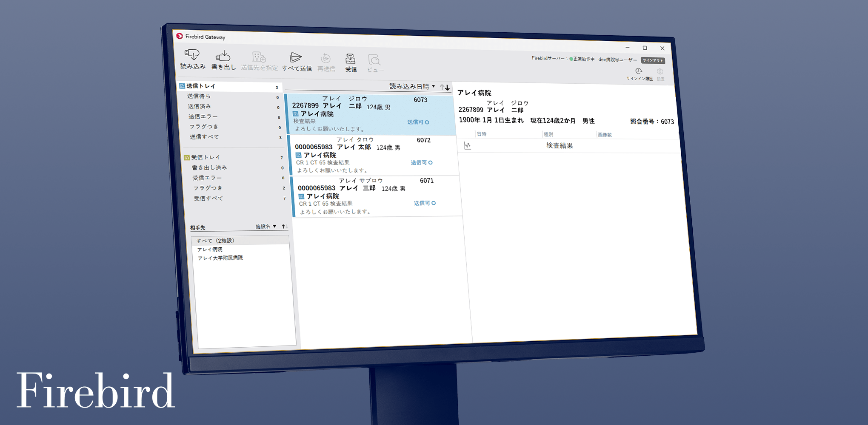Select 送信トレイ in the tray tree

[229, 86]
